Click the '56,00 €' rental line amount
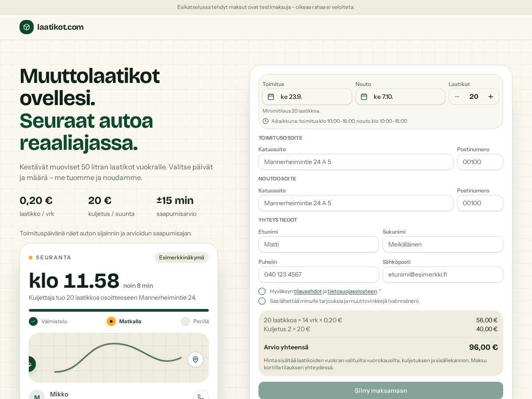 tap(487, 320)
